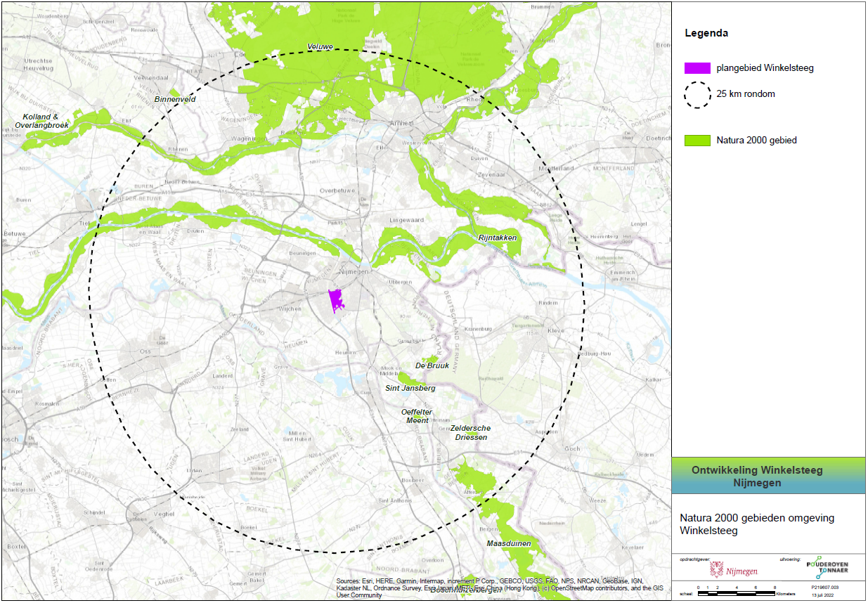Click the green Natura 2000 gebied swatch

click(x=697, y=141)
